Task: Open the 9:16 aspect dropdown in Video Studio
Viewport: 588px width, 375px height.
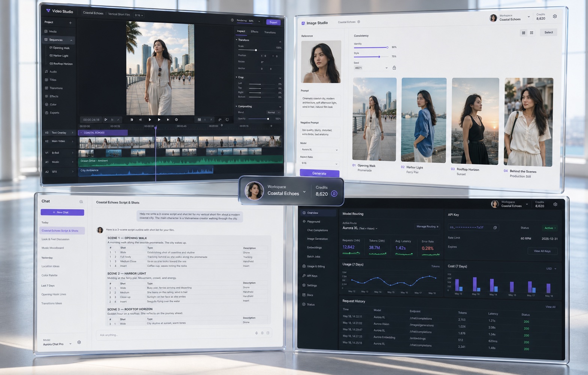Action: 139,15
